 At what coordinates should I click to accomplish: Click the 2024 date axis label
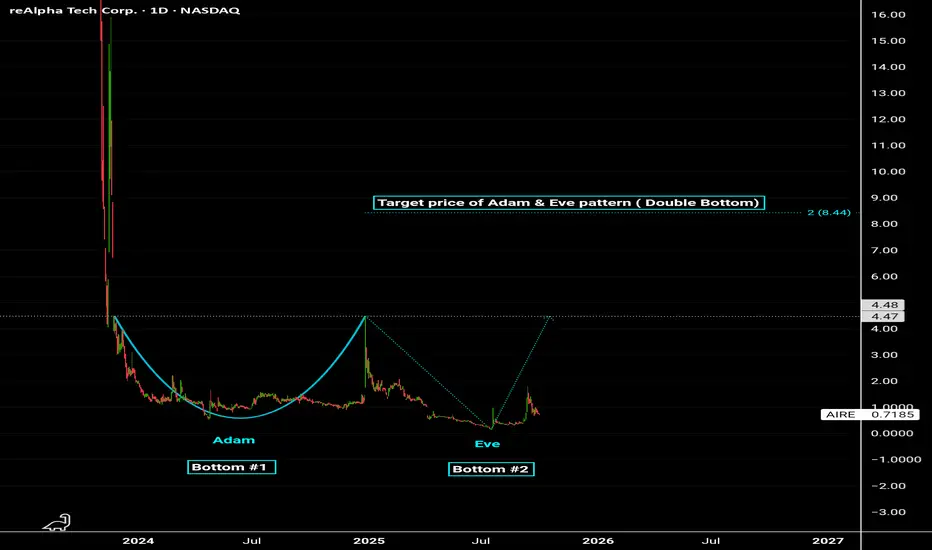coord(138,540)
